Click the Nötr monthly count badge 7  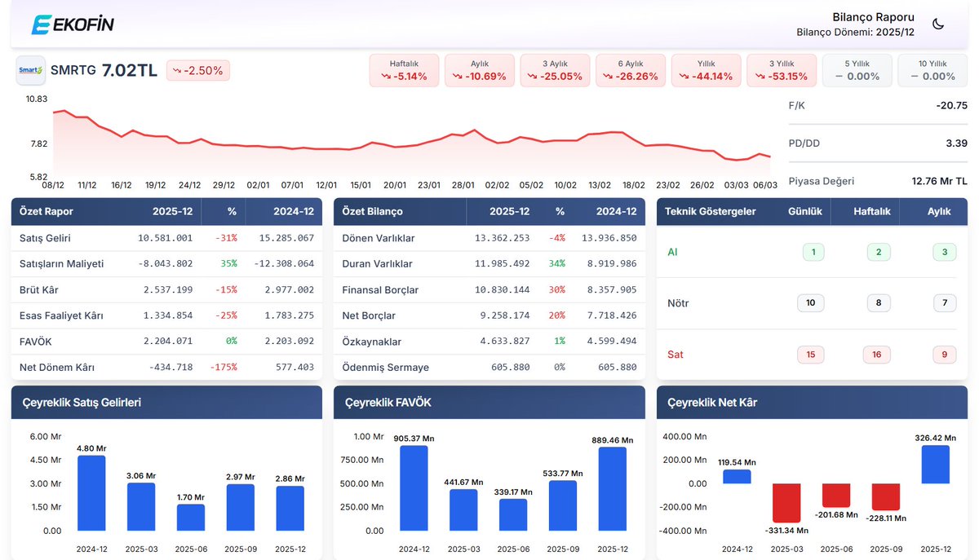945,303
